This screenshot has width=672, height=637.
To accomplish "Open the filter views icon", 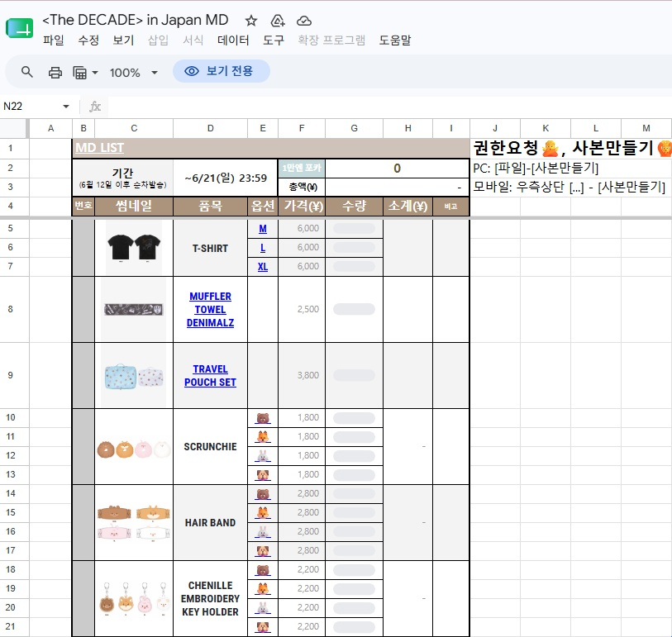I will [79, 73].
